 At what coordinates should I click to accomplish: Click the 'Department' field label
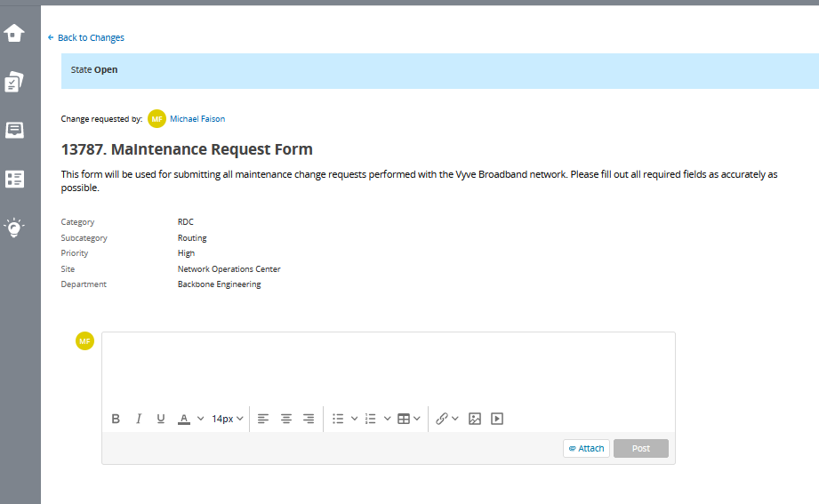coord(84,284)
